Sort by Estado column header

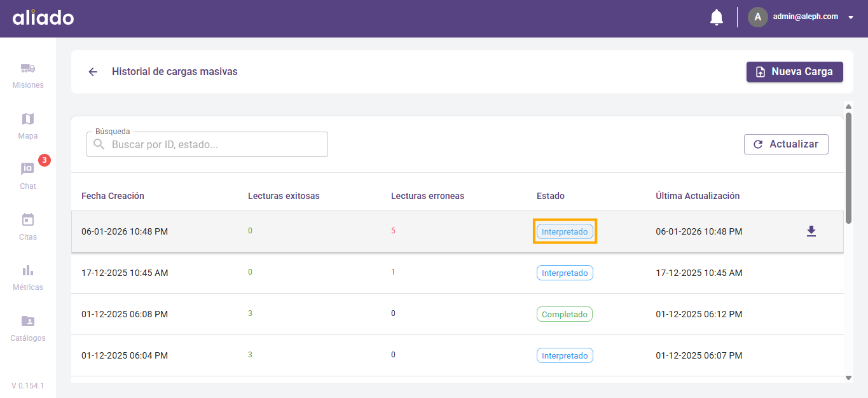pos(550,196)
